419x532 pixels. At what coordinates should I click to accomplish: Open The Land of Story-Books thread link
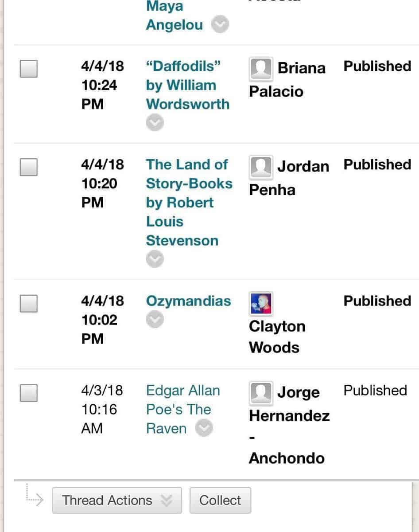coord(189,202)
